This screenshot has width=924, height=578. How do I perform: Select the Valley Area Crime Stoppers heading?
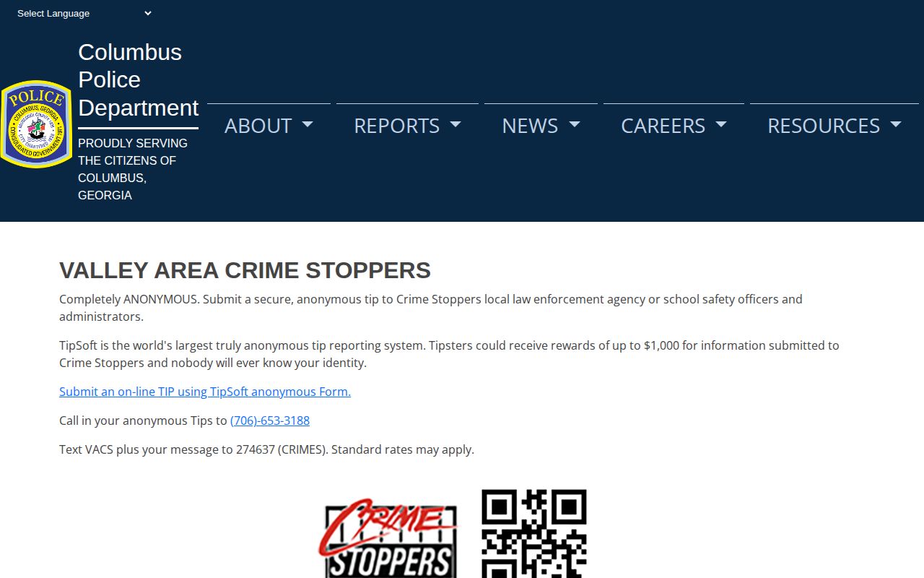245,270
